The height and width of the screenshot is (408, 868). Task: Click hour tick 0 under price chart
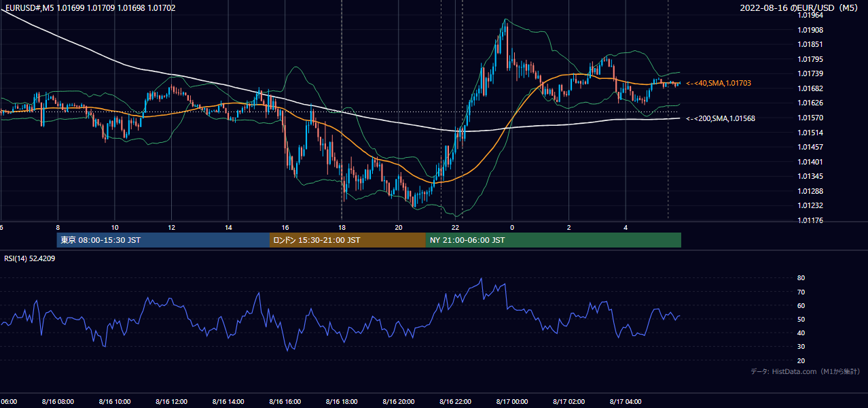click(512, 227)
